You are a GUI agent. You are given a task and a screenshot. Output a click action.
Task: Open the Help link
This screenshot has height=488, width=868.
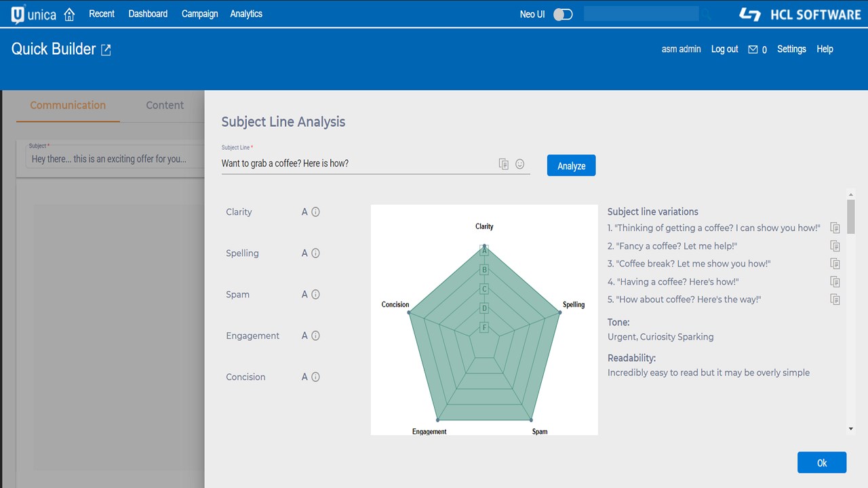click(x=825, y=49)
